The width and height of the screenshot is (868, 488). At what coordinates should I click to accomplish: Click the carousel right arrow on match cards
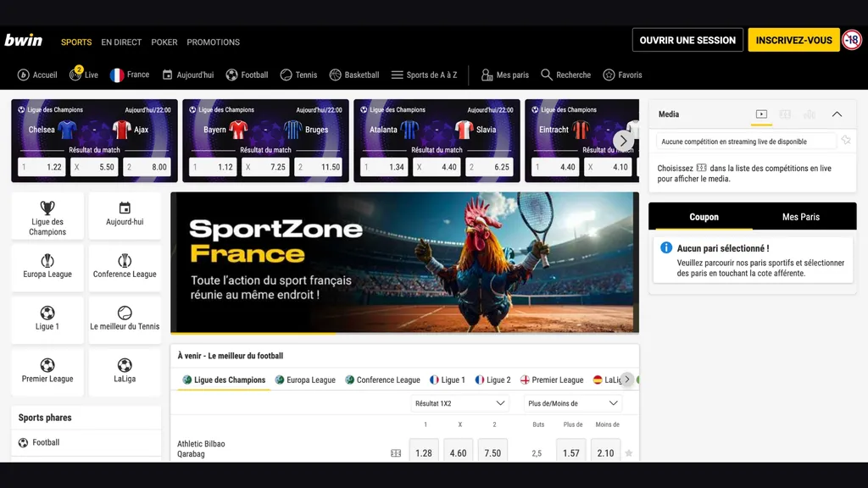tap(624, 140)
